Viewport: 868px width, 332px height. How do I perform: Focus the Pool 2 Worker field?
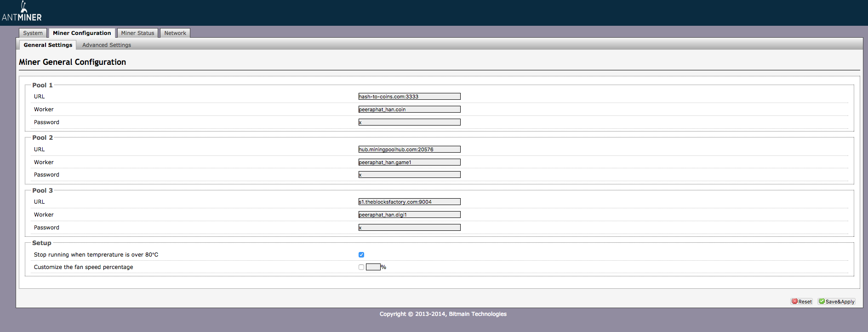[409, 162]
